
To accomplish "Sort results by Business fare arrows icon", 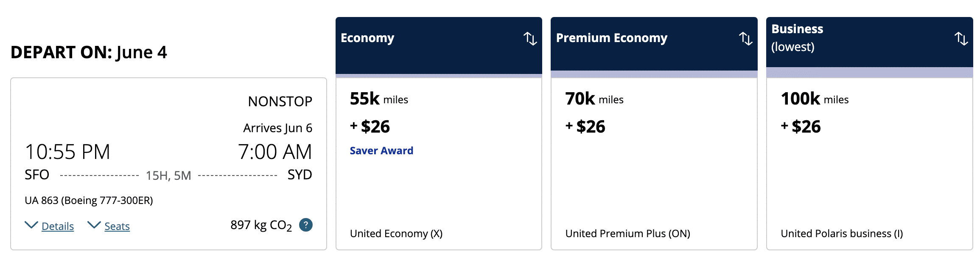I will tap(961, 38).
